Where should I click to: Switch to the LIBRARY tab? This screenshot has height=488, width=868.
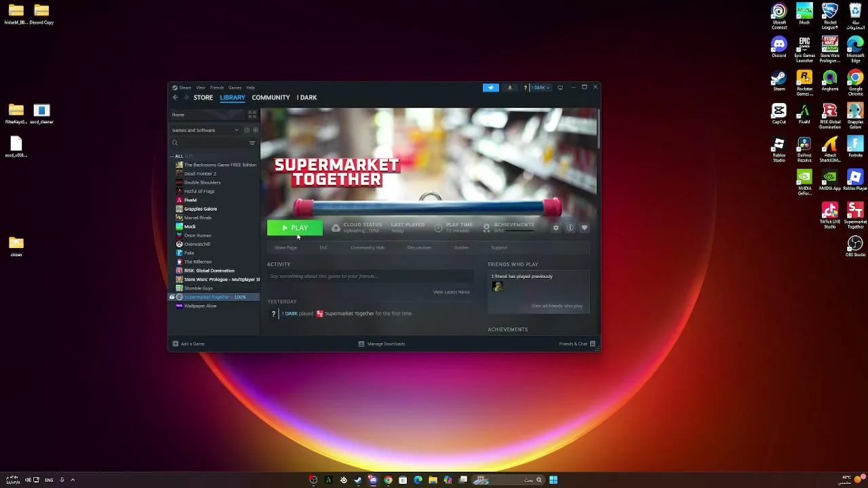pos(232,98)
